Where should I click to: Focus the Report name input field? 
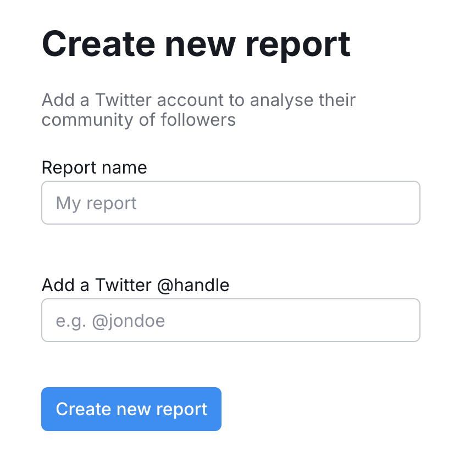coord(231,203)
